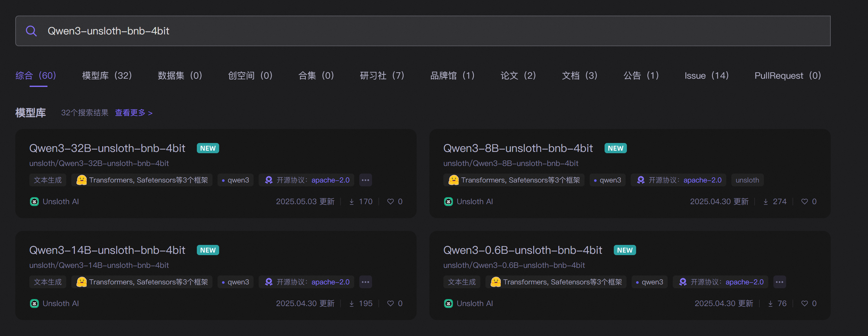Screen dimensions: 868x336
Task: Like the Qwen3-14B model via heart icon
Action: click(391, 304)
